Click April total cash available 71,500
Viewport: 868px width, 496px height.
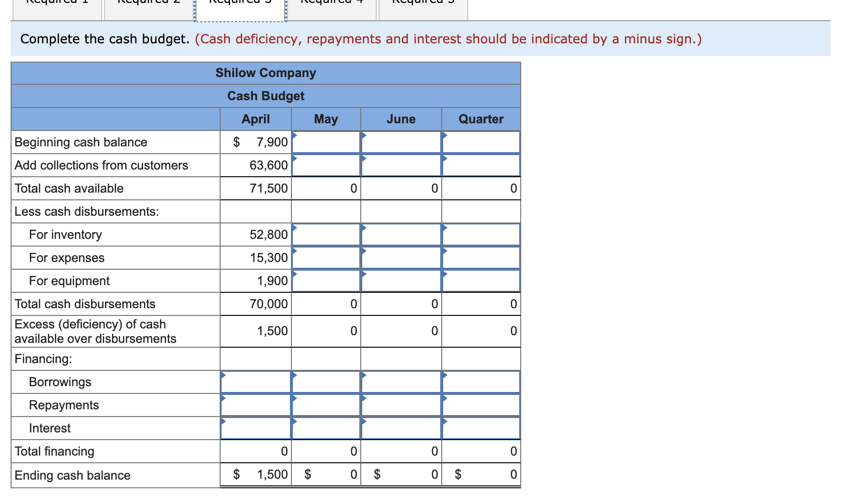click(x=269, y=188)
